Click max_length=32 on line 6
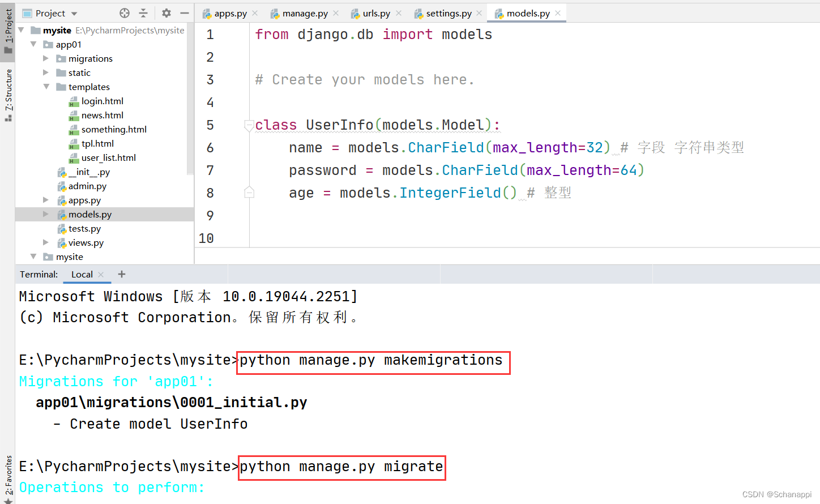 [548, 147]
